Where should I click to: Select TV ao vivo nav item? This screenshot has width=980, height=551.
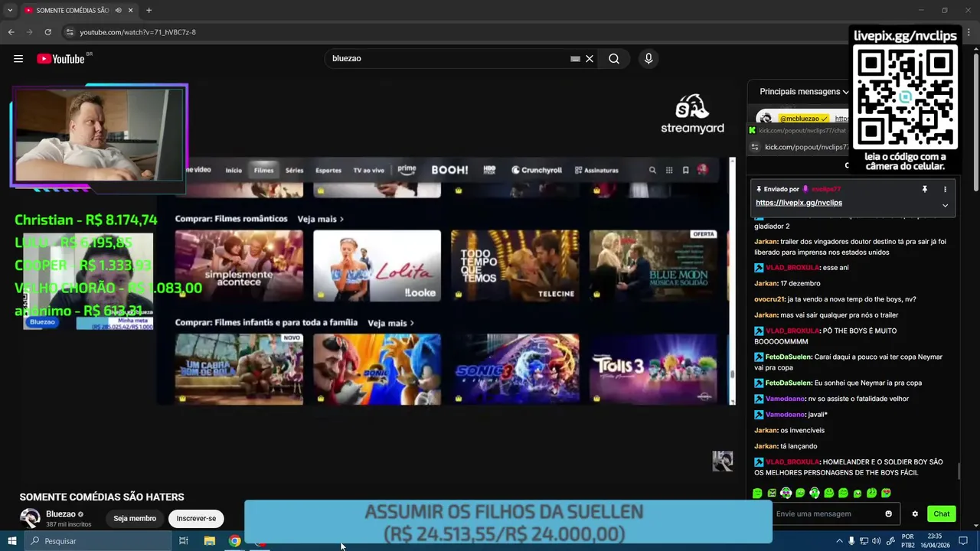[368, 170]
